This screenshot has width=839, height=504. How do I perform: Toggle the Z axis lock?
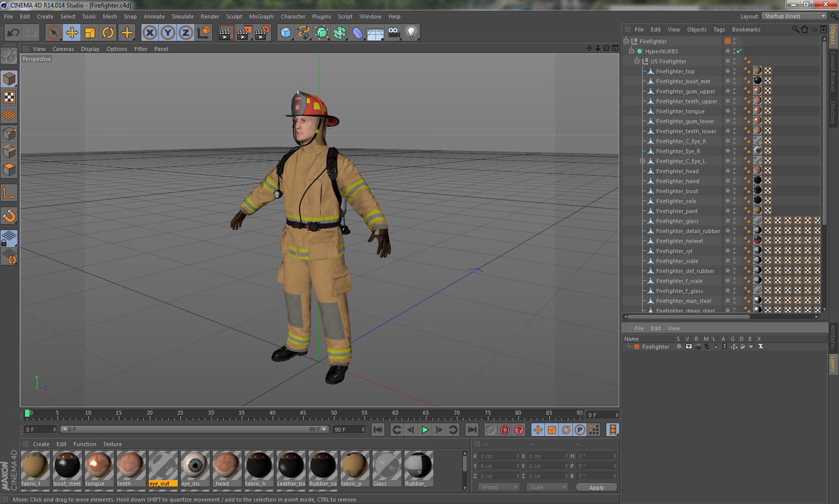coord(186,33)
